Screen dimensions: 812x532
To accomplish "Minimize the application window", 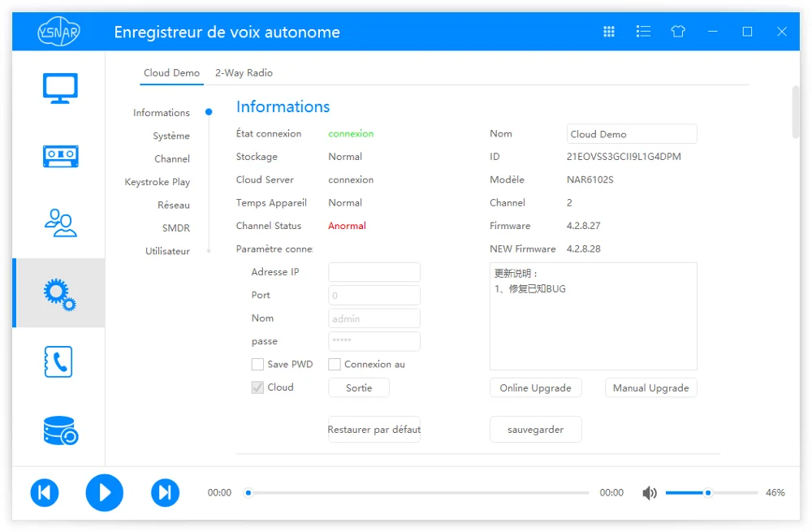I will click(x=713, y=32).
